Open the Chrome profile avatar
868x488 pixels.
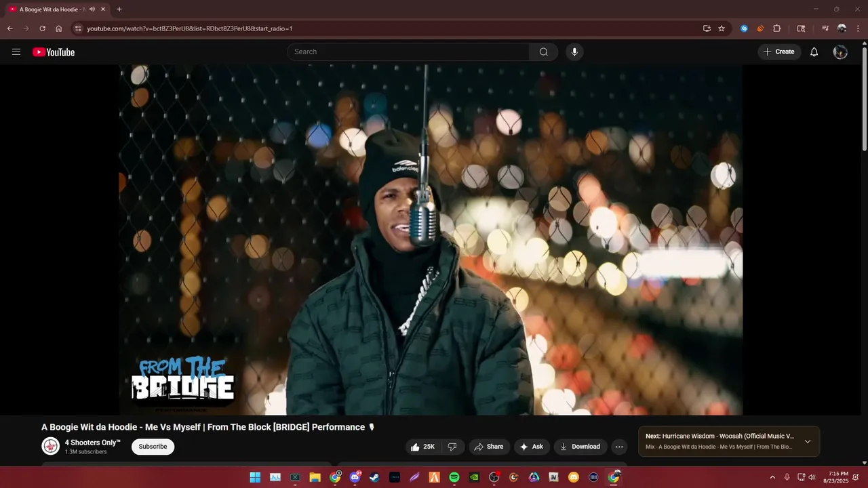tap(842, 28)
